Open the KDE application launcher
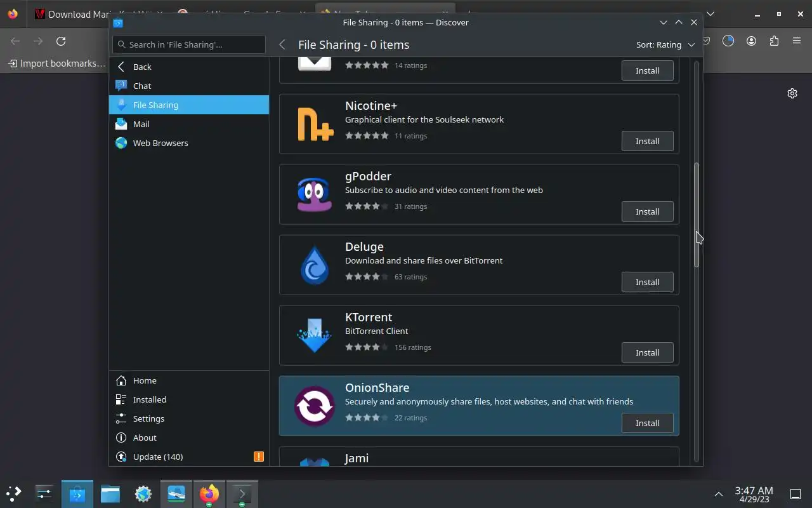812x508 pixels. point(14,493)
